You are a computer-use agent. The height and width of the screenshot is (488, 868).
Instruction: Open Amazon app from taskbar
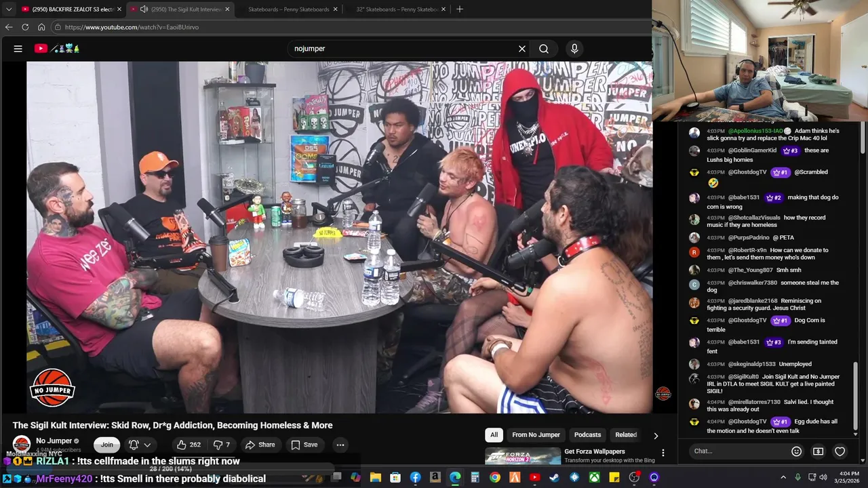pos(435,477)
